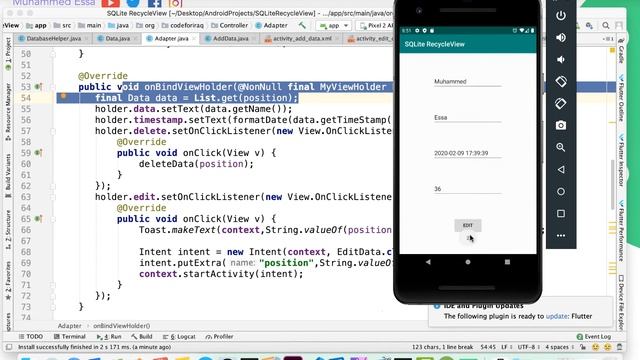Take an emulator screenshot with camera icon
This screenshot has width=640, height=360.
pos(561,125)
